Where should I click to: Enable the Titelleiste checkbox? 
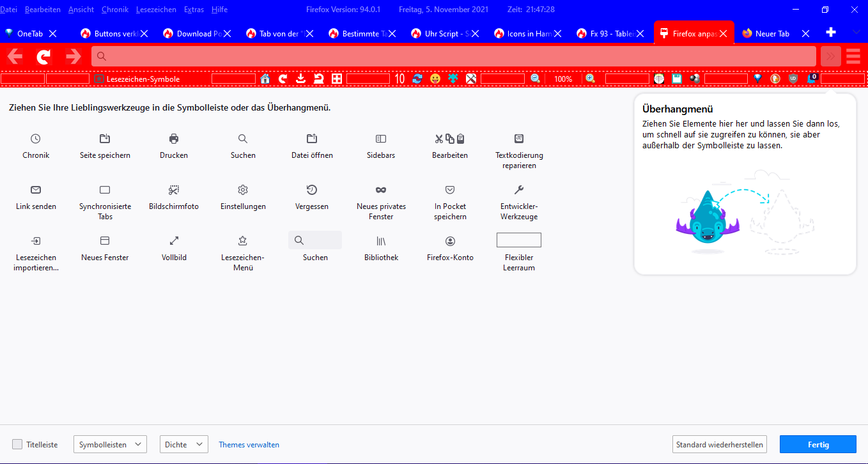(x=17, y=444)
